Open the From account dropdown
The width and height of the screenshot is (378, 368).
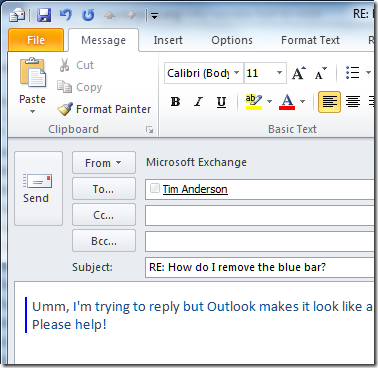coord(104,163)
